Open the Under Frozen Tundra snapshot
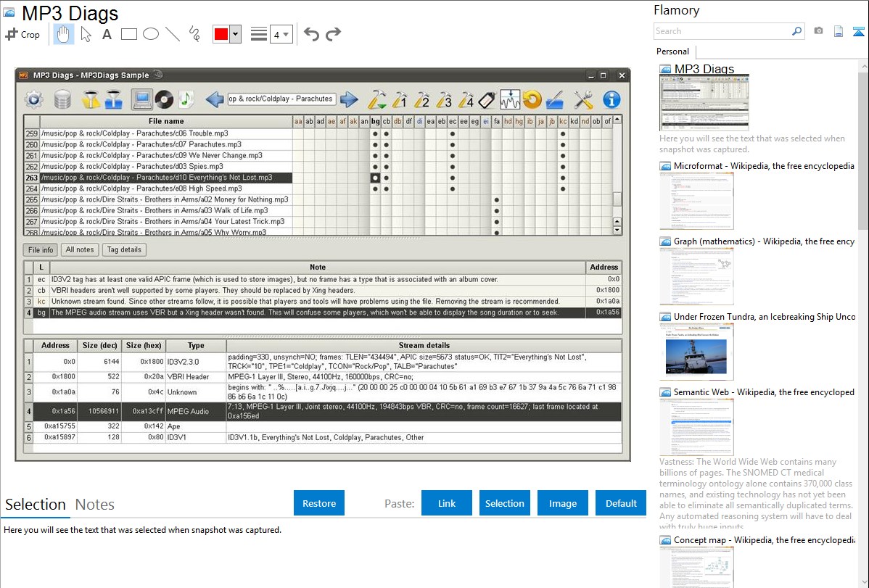This screenshot has height=588, width=869. (696, 352)
